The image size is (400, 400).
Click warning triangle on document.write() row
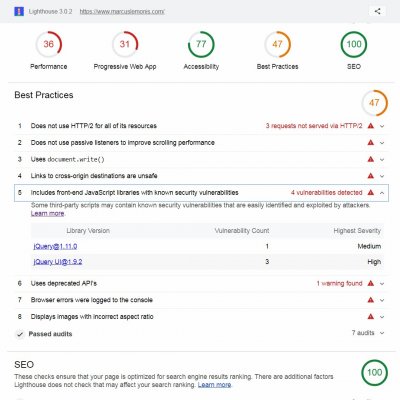point(371,159)
